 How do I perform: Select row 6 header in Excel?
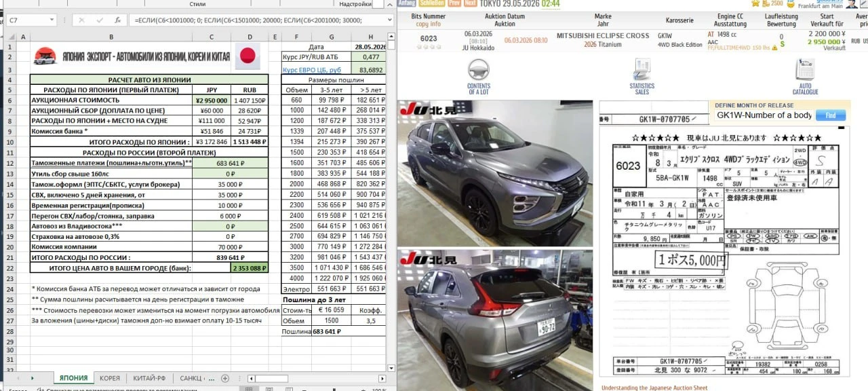point(9,100)
